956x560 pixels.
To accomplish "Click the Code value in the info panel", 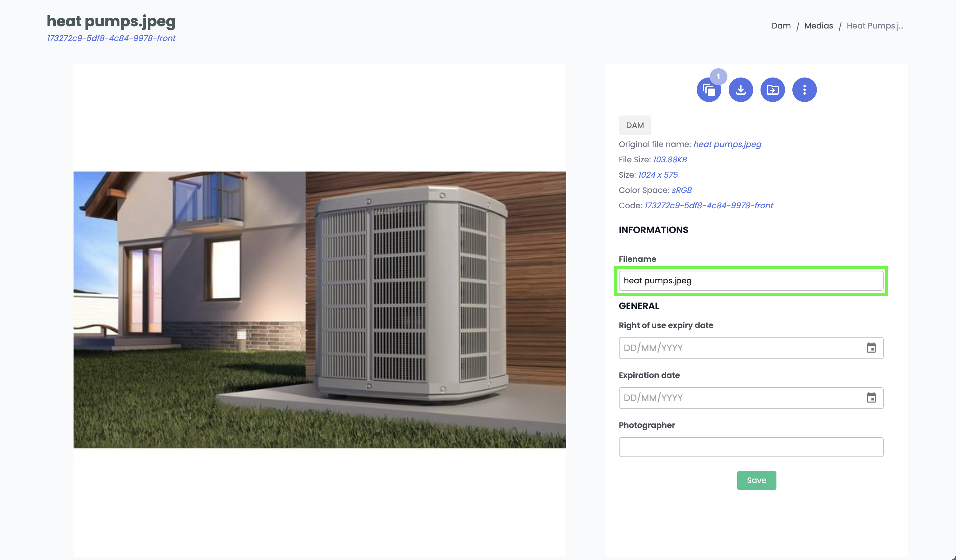I will point(708,205).
